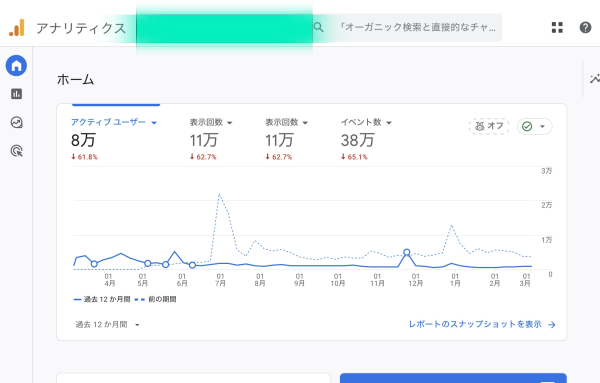The image size is (600, 383).
Task: Open the help question mark icon
Action: coord(585,28)
